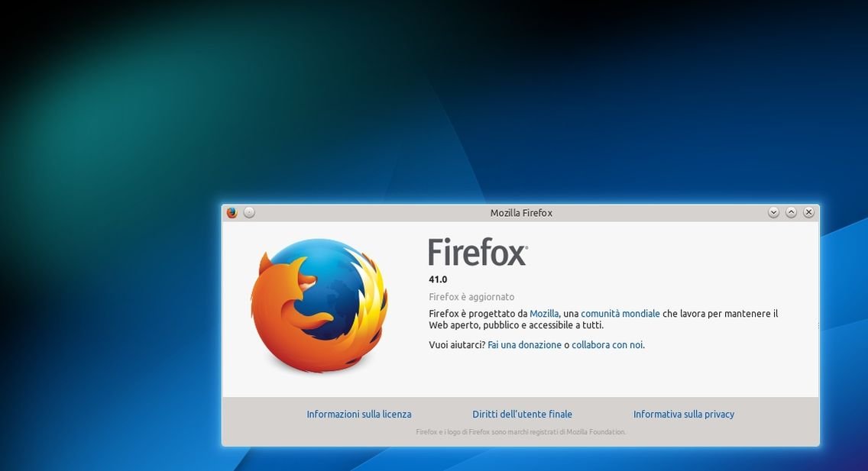Click the Vuoi aiutarci? text
The width and height of the screenshot is (868, 471).
pyautogui.click(x=457, y=345)
